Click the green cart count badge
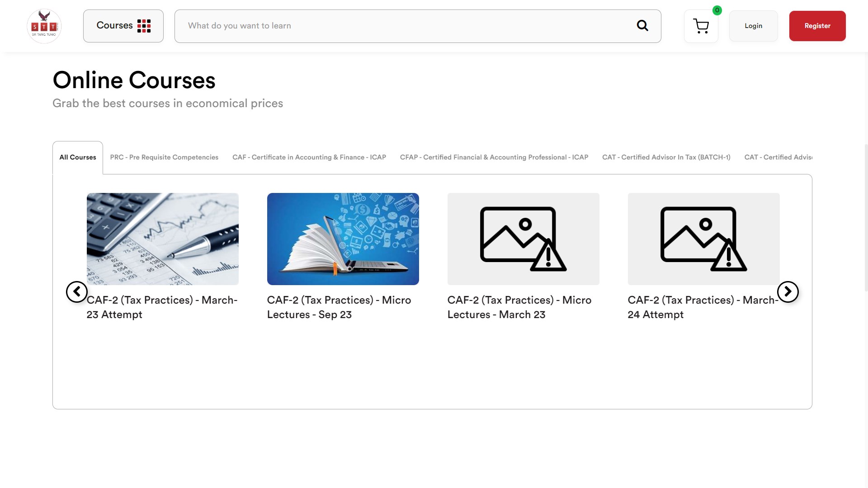Viewport: 868px width, 488px height. 717,10
